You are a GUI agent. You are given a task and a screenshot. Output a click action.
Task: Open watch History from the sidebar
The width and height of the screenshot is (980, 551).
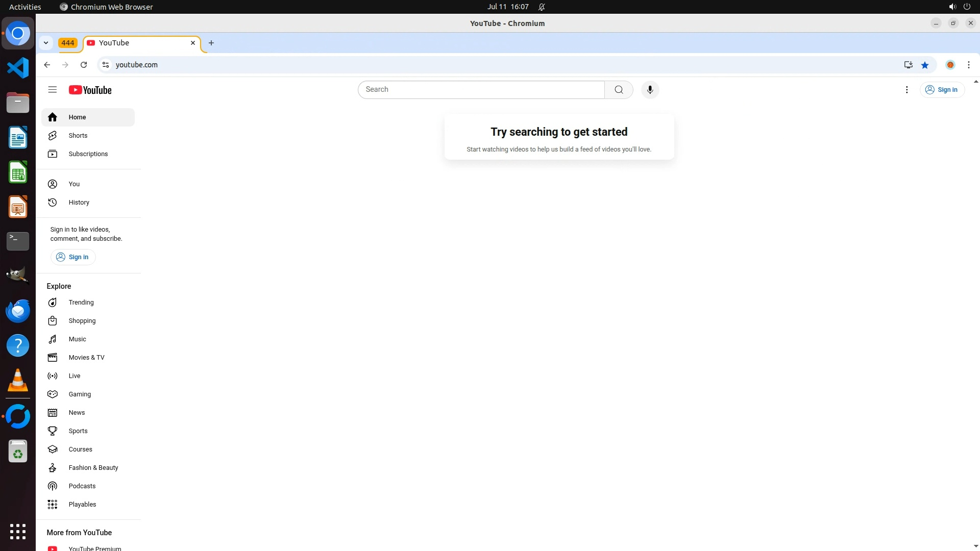pos(79,203)
